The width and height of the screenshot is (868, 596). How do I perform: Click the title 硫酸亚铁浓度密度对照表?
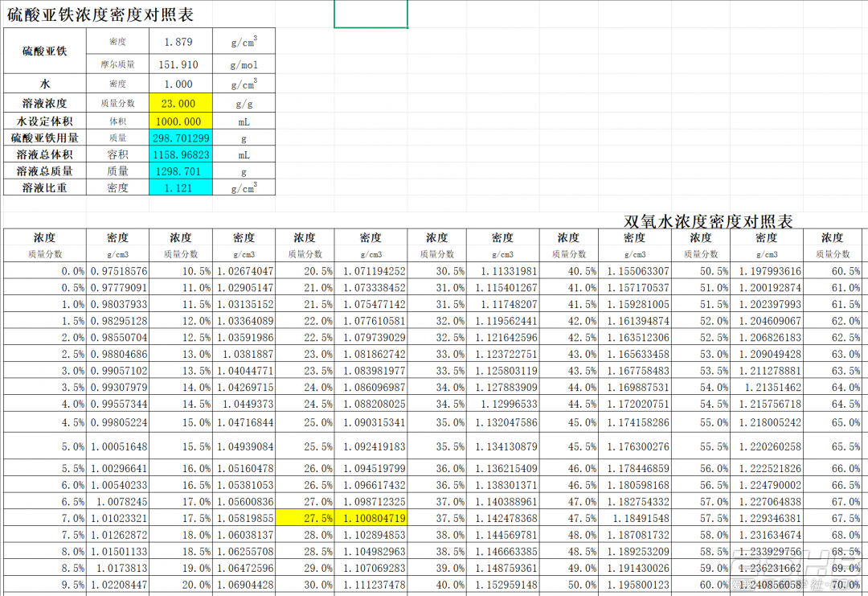coord(100,14)
